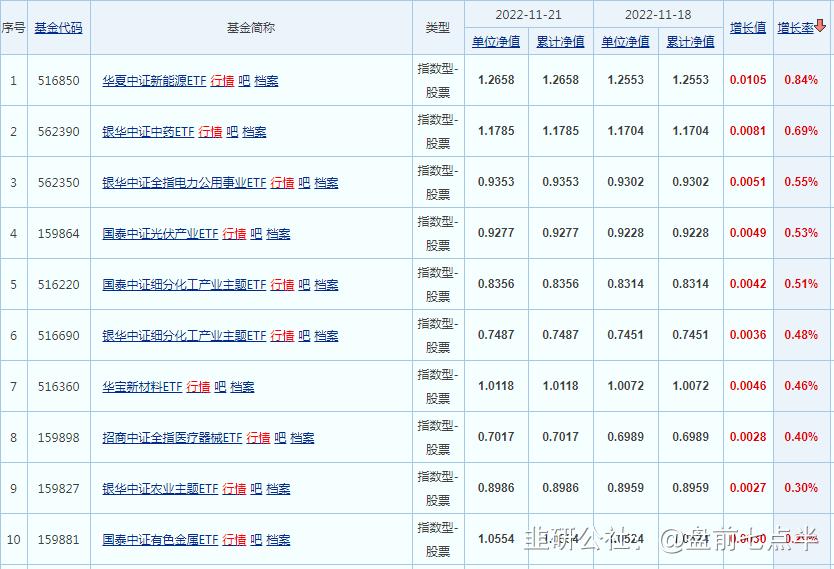Screen dimensions: 834x569
Task: Open 档案 for 国泰中证有色金属ETF
Action: 278,540
